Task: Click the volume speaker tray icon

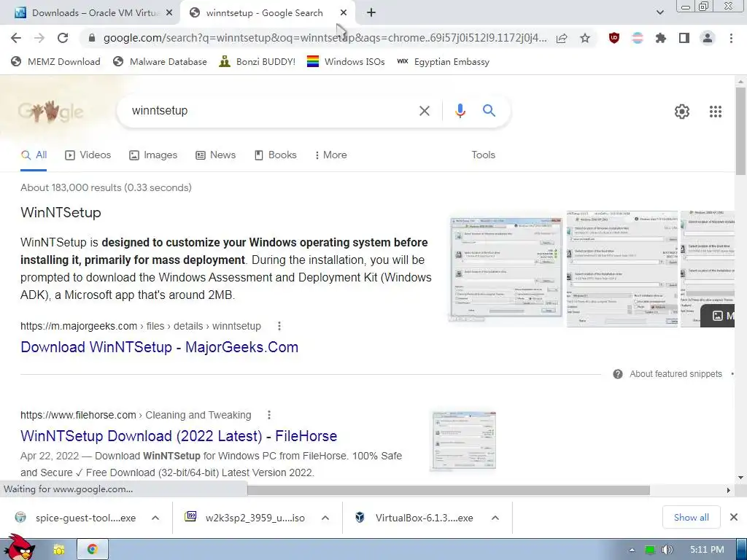Action: coord(667,550)
